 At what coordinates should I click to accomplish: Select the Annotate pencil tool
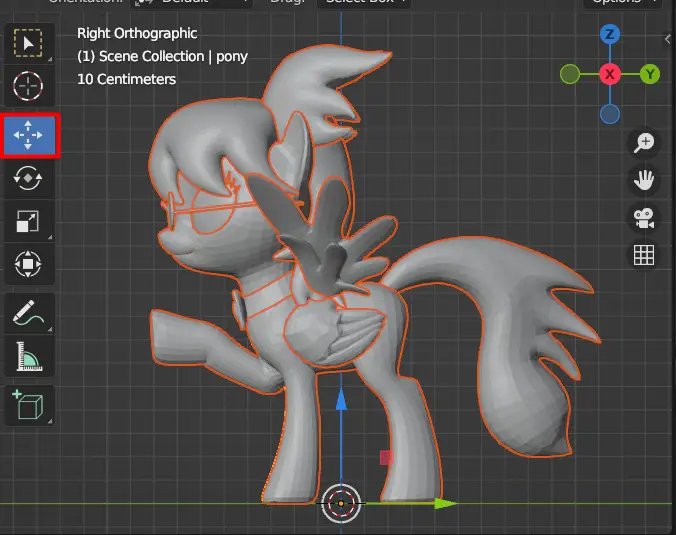coord(28,313)
